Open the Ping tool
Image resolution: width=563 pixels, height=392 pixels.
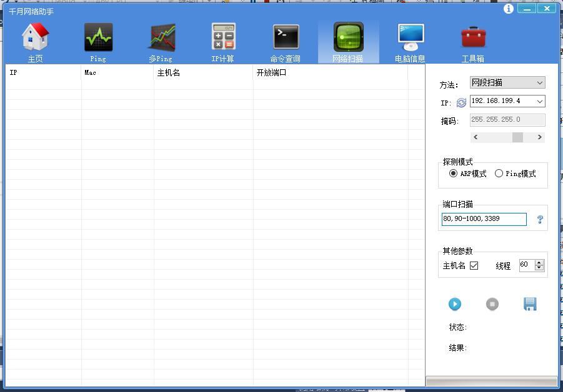98,39
